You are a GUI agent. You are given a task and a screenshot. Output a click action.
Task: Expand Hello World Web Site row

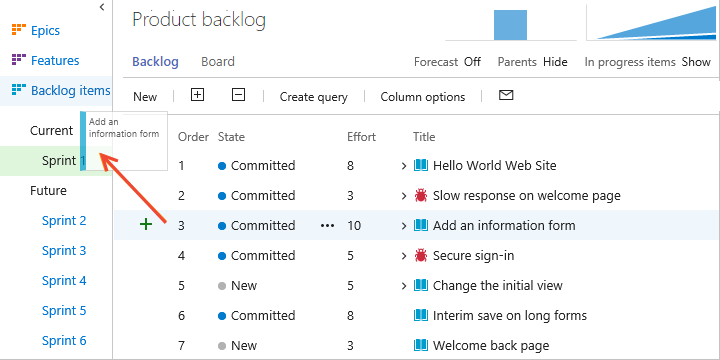(x=404, y=166)
